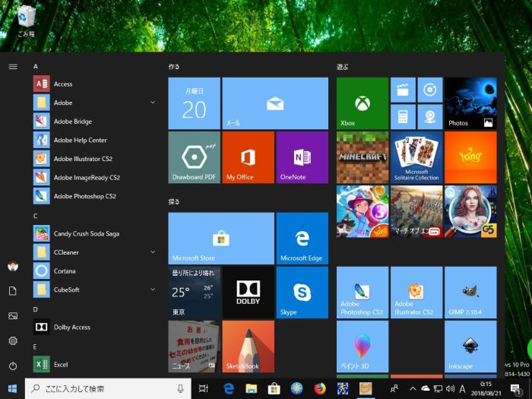The height and width of the screenshot is (399, 532).
Task: Launch the Drawboard PDF tile
Action: coord(194,157)
